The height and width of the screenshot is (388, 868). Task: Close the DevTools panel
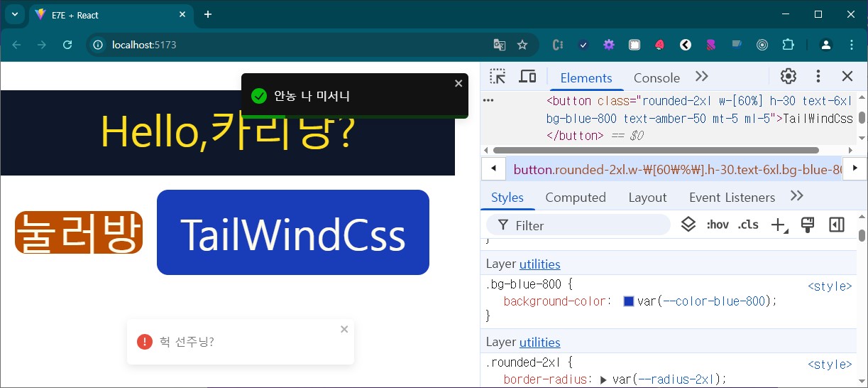coord(847,77)
